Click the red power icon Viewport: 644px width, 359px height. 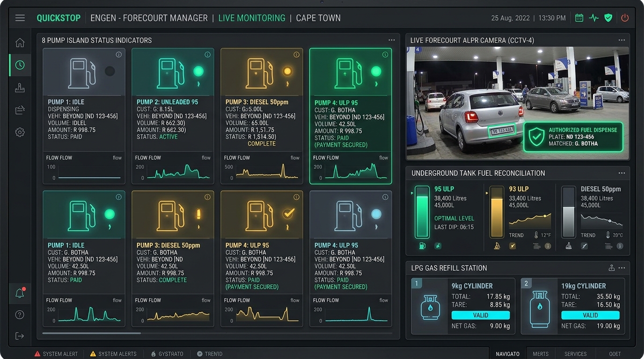625,18
